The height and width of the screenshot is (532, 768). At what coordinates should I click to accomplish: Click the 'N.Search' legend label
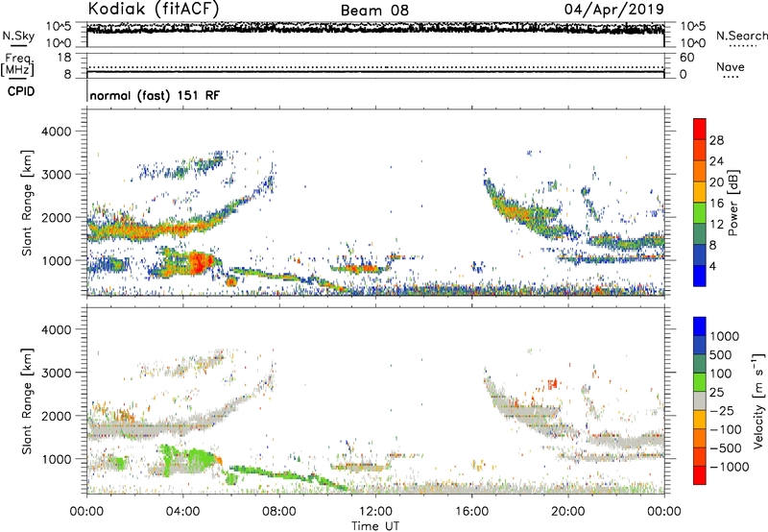(741, 36)
